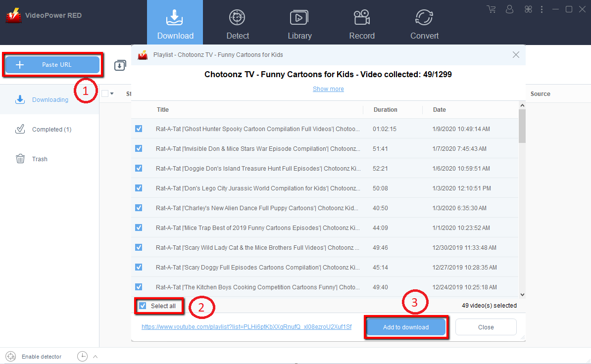Click the three-dot more options icon
The height and width of the screenshot is (364, 591).
(542, 9)
